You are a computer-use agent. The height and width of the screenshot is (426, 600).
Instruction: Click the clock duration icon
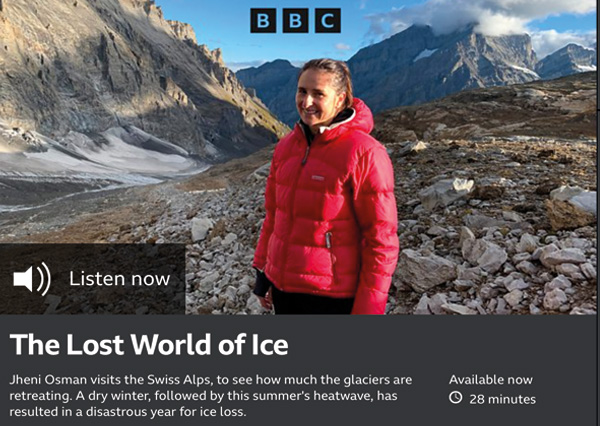[x=455, y=398]
